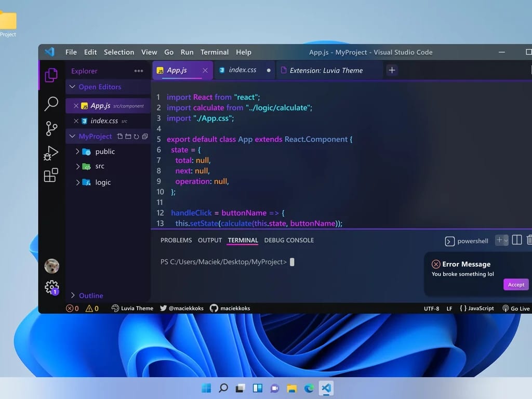Open the Terminal menu

pyautogui.click(x=215, y=52)
